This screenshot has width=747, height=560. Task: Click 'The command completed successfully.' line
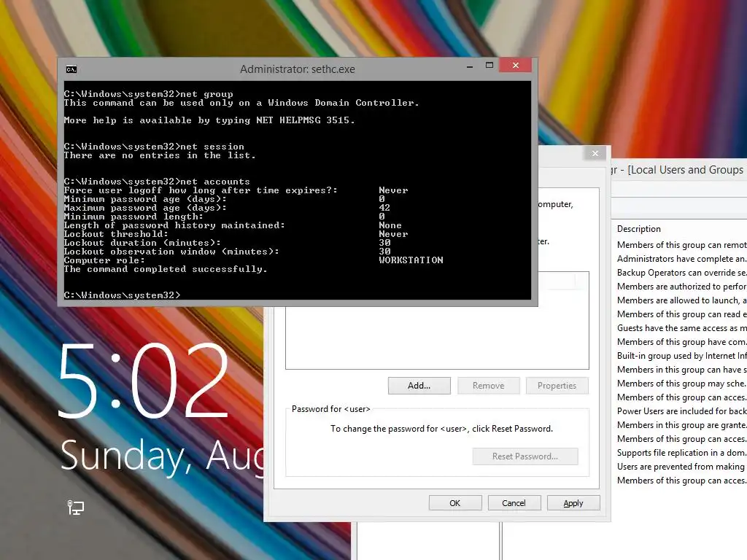pos(166,269)
